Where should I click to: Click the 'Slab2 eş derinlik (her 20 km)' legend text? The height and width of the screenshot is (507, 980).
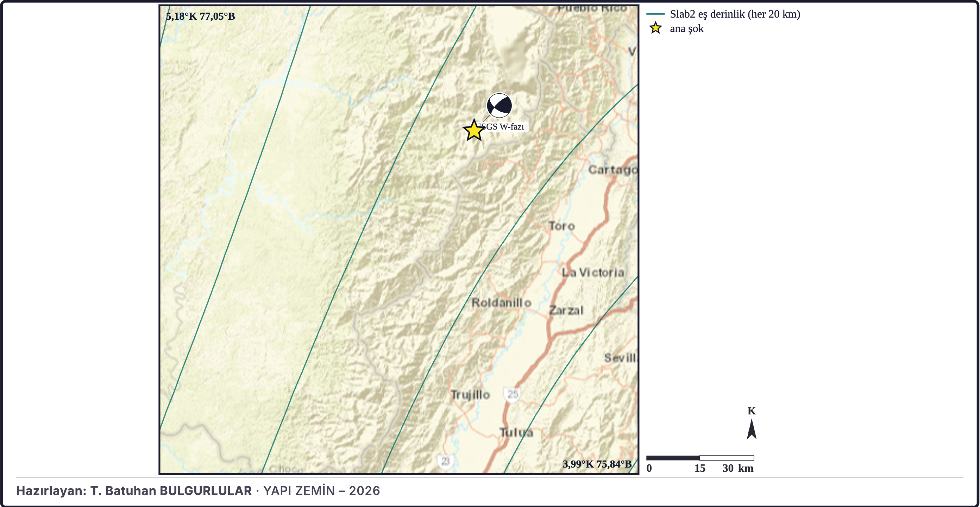[x=735, y=14]
